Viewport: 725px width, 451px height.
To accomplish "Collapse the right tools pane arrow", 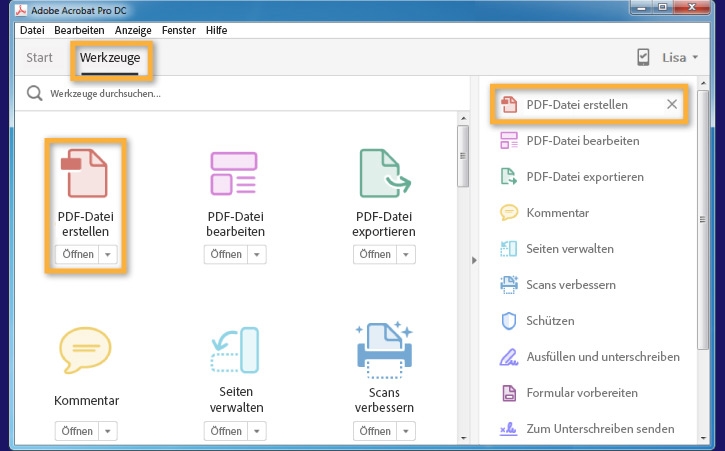I will pyautogui.click(x=473, y=261).
